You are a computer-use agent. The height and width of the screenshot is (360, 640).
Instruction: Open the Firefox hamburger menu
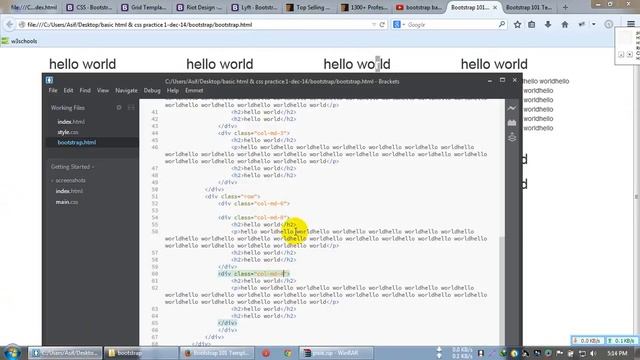coord(631,24)
